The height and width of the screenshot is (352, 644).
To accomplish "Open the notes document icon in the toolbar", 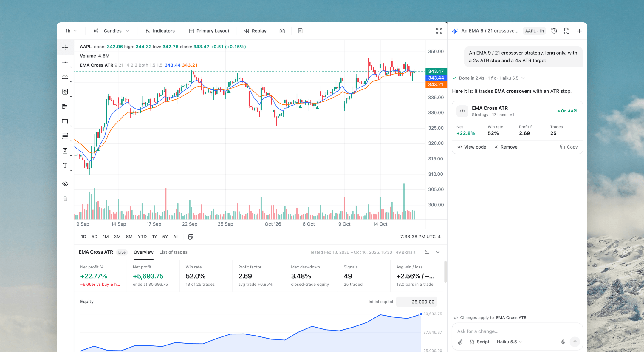I will (x=300, y=31).
